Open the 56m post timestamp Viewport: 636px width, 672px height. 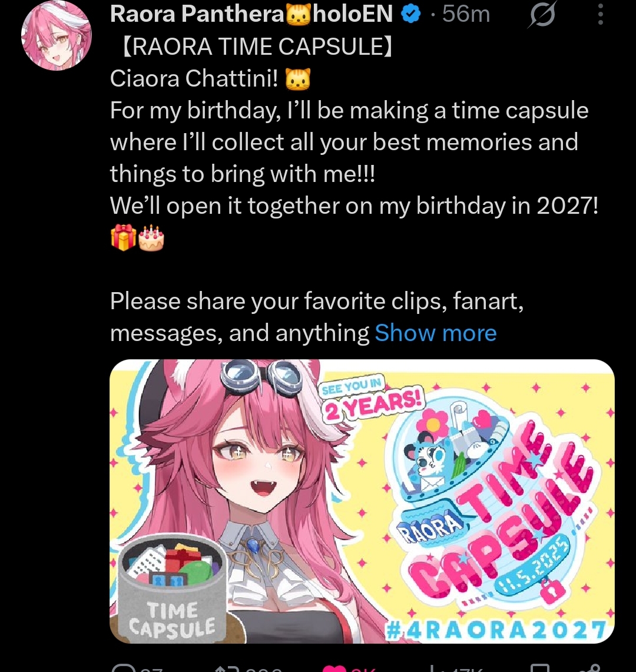coord(466,14)
